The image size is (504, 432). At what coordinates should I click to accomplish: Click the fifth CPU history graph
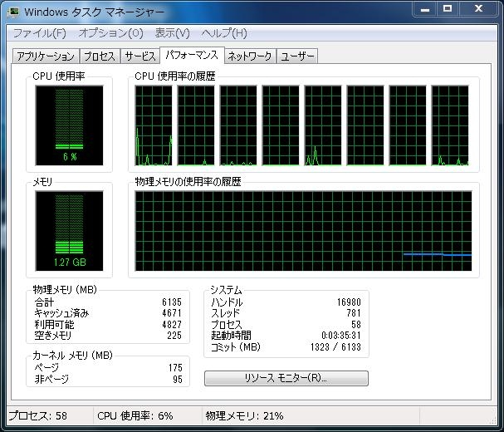(323, 125)
